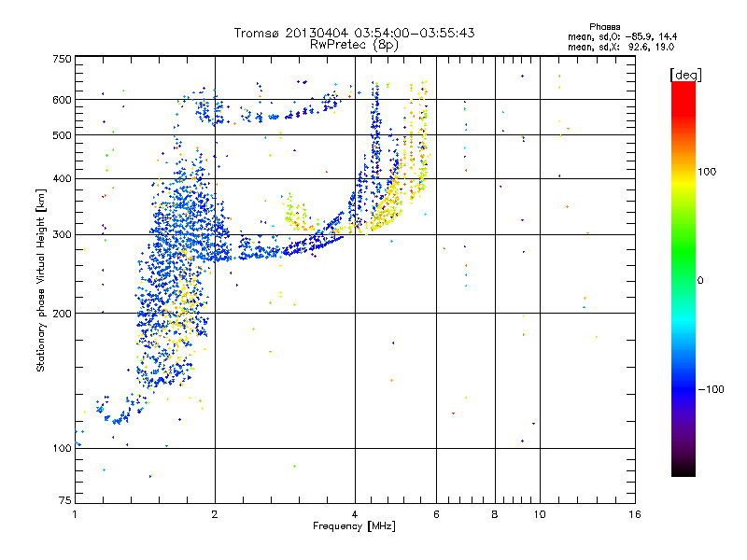Select the 'Phases' heading text
747x560 pixels.
(x=604, y=27)
